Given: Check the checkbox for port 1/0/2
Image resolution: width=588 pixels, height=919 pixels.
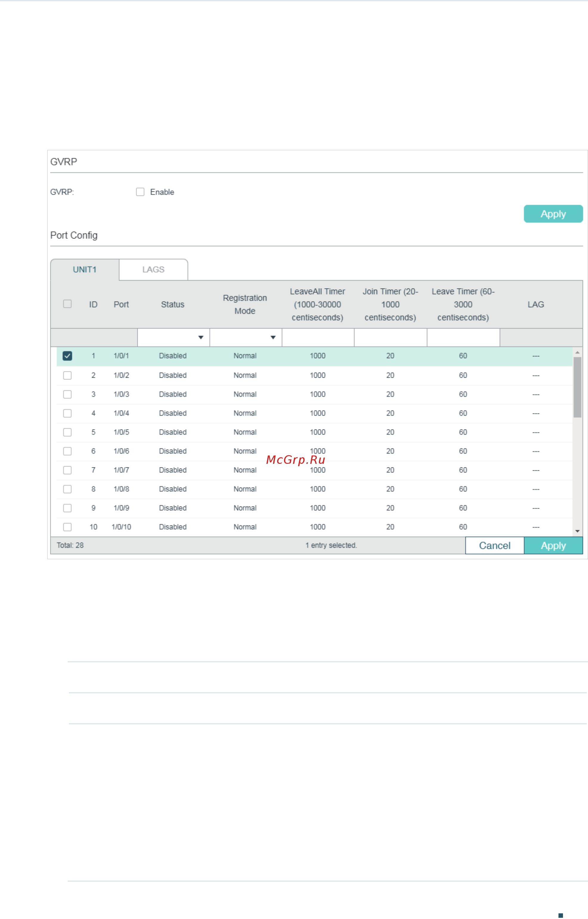Looking at the screenshot, I should tap(67, 375).
